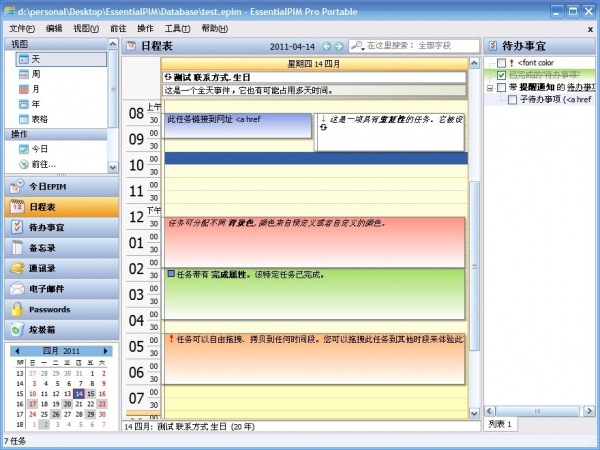
Task: Switch to 月 month view
Action: click(x=38, y=89)
